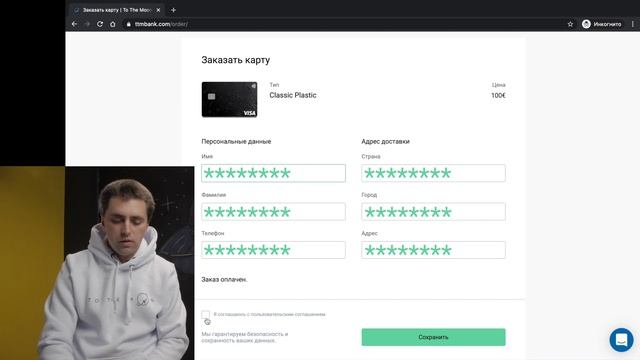Go back with the browser back arrow
The width and height of the screenshot is (640, 360).
[x=74, y=24]
